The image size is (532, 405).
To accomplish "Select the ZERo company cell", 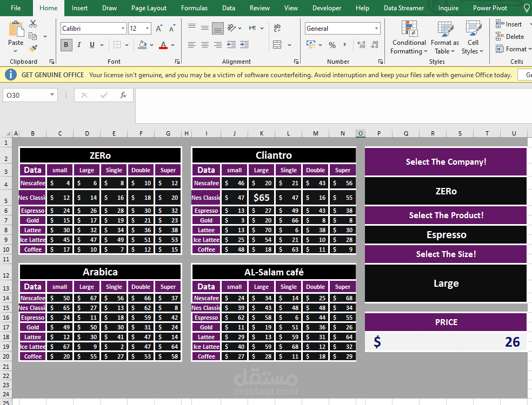I will coord(445,191).
